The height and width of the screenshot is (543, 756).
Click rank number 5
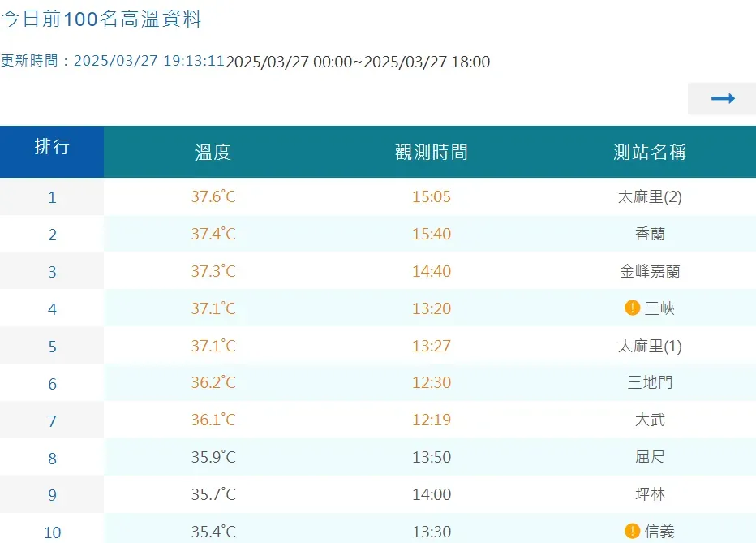click(x=52, y=347)
